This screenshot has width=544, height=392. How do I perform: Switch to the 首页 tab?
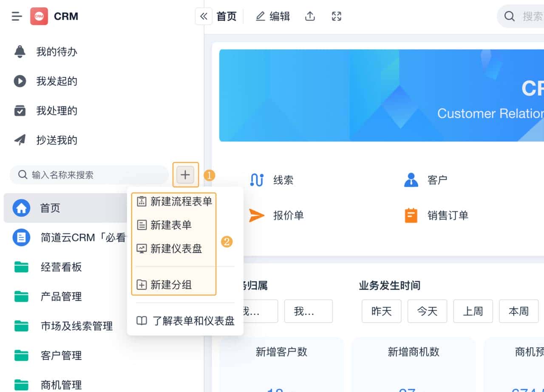[x=226, y=16]
